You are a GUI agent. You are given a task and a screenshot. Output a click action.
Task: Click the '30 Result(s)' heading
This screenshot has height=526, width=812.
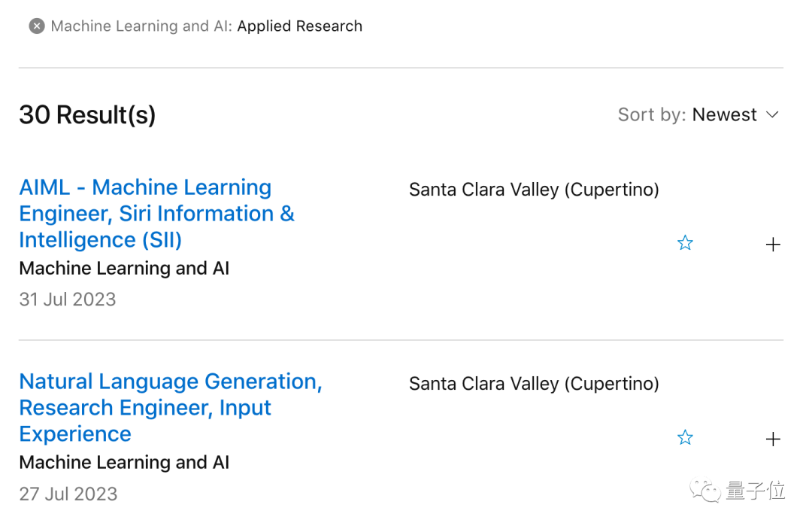pos(87,115)
